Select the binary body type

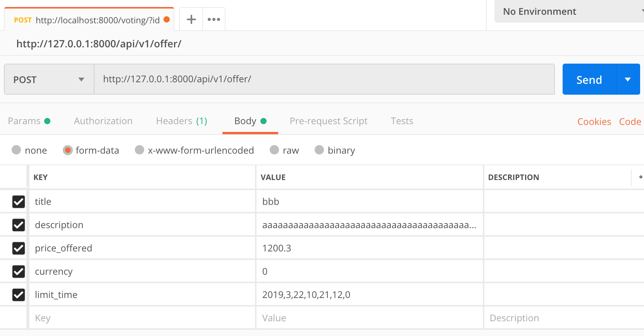click(x=319, y=150)
